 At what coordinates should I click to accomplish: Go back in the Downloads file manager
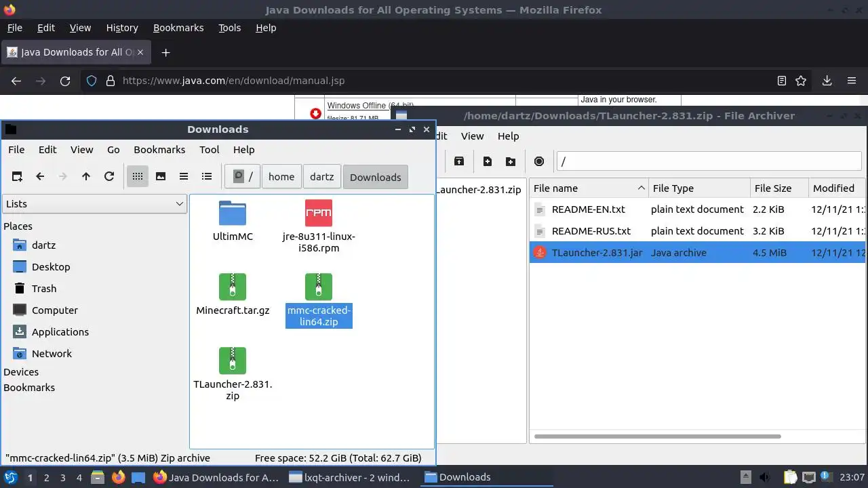[40, 177]
